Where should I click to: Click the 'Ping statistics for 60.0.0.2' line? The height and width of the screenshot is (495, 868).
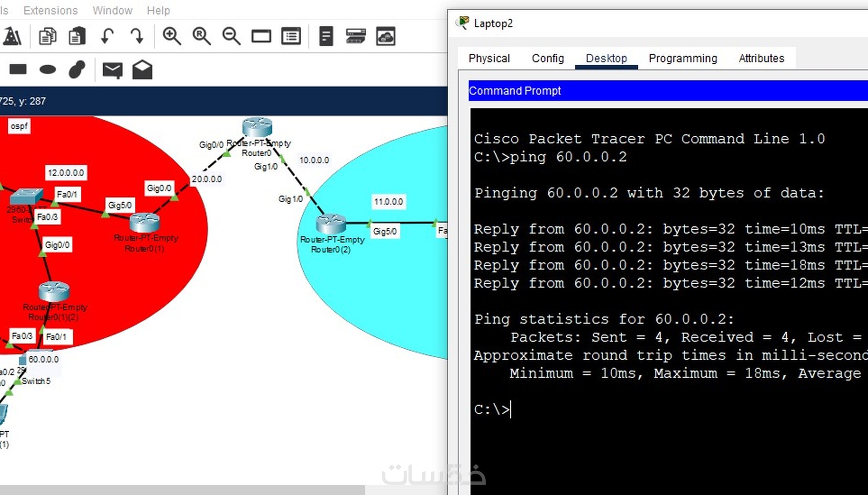[x=604, y=319]
